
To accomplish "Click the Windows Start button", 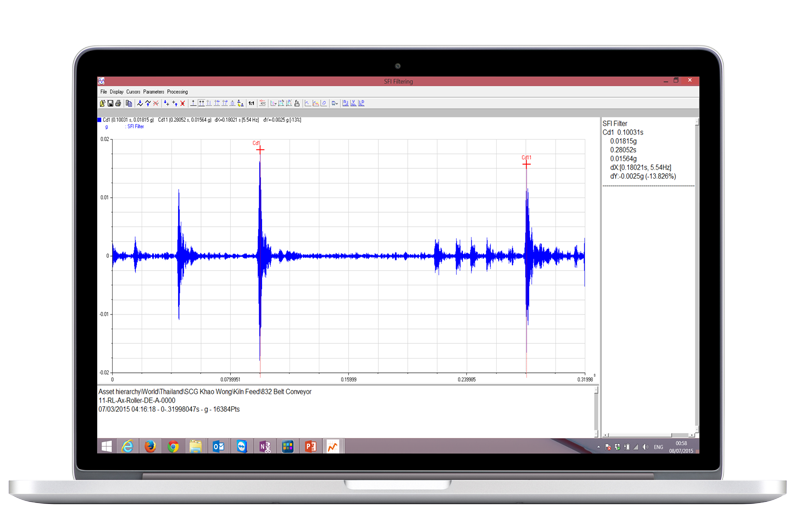I will click(x=106, y=447).
